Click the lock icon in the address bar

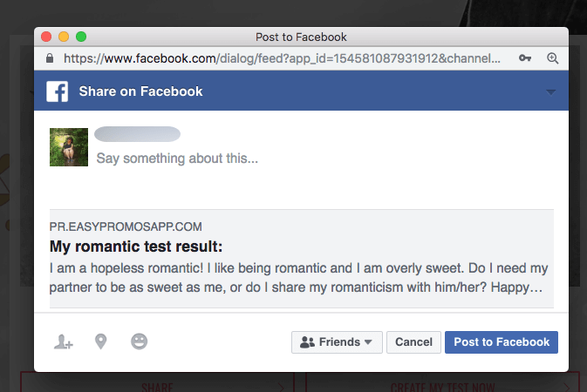coord(50,58)
